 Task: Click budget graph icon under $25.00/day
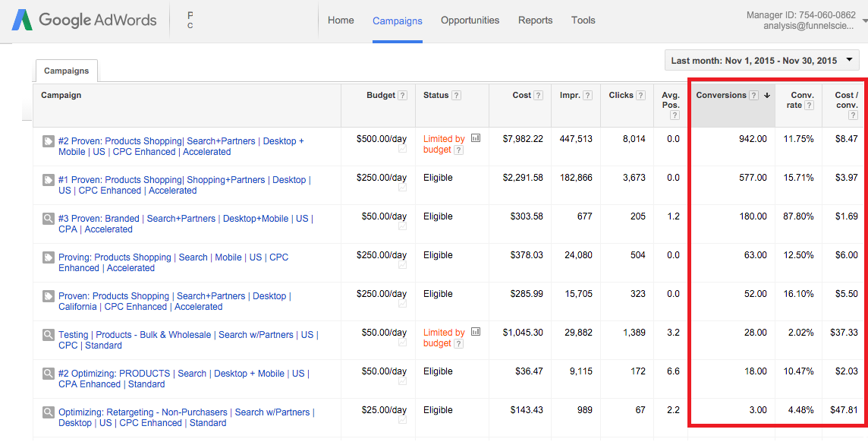pos(402,421)
